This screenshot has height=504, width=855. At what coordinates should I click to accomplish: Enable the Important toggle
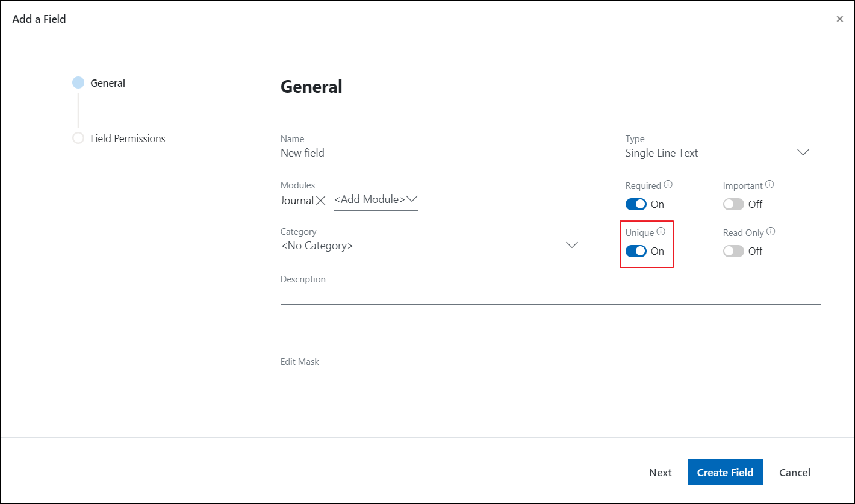click(x=733, y=204)
